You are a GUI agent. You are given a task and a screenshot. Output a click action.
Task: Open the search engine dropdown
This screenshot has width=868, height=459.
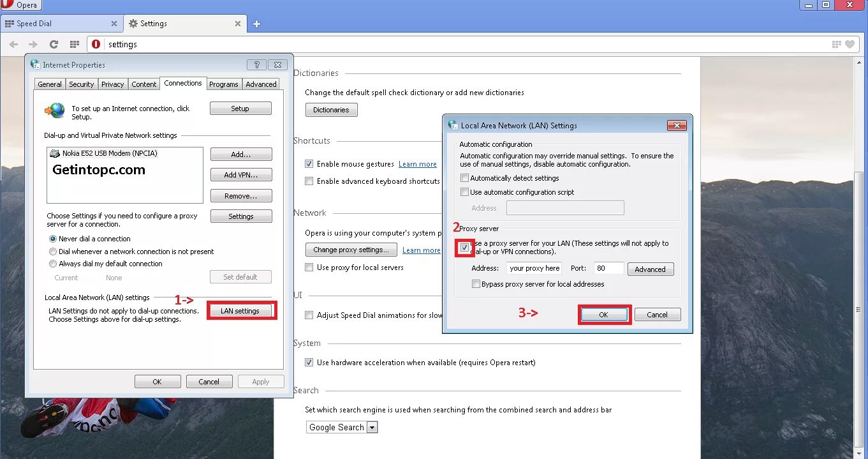tap(372, 427)
